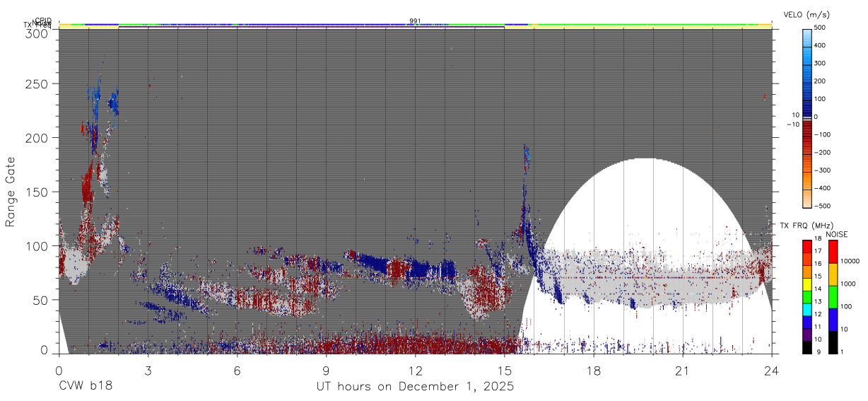Screen dimensions: 868x401
Task: Click the red NOISE swatch above 10000
Action: coord(832,251)
